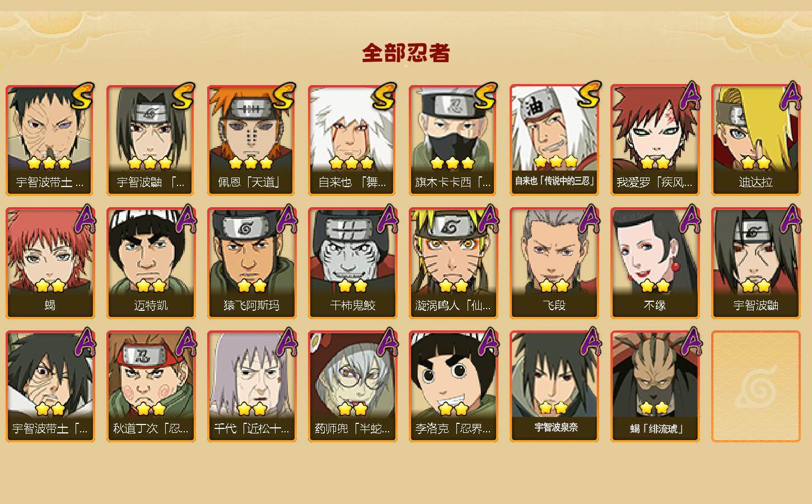The image size is (812, 504).
Task: Click the A badge on 李洛克 card
Action: 488,342
